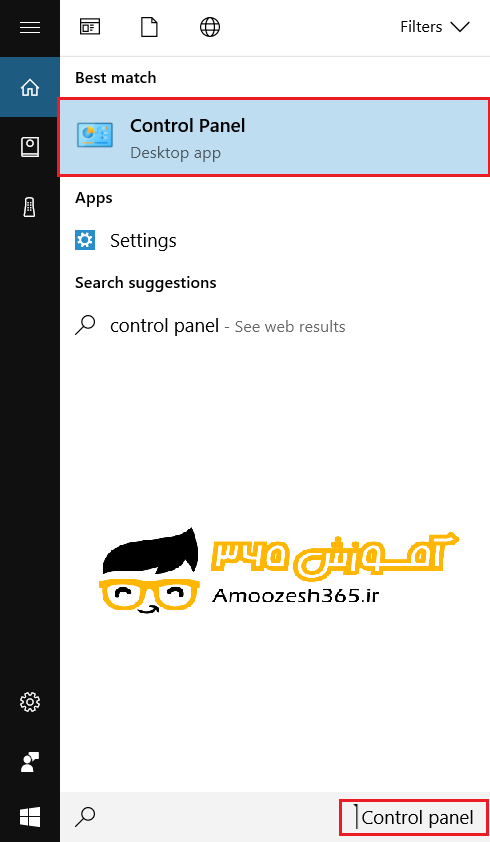Image resolution: width=490 pixels, height=842 pixels.
Task: Go to the Home icon in sidebar
Action: click(30, 88)
